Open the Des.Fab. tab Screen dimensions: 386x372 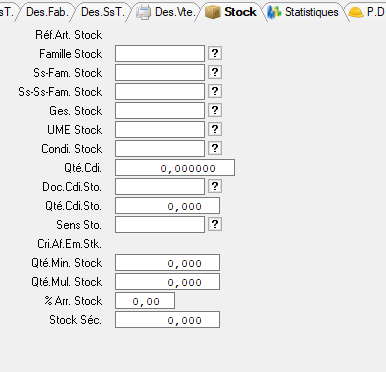click(47, 12)
